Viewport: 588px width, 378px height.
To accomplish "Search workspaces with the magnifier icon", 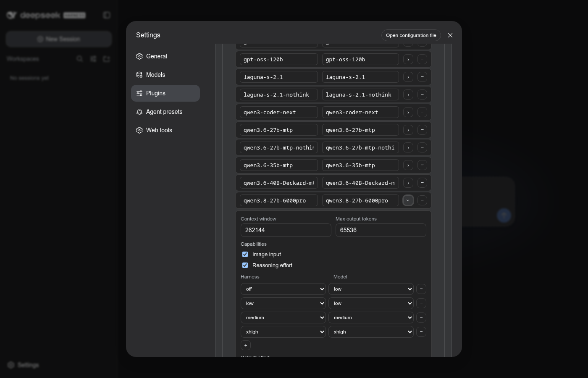I will click(x=80, y=59).
